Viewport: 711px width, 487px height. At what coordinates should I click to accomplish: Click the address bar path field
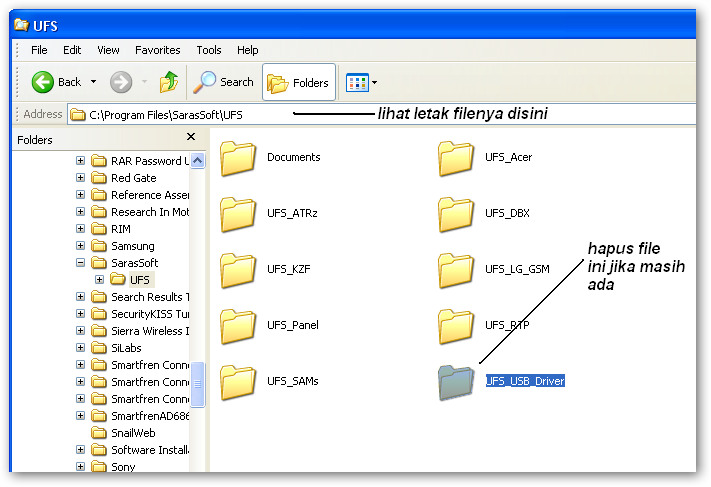381,114
